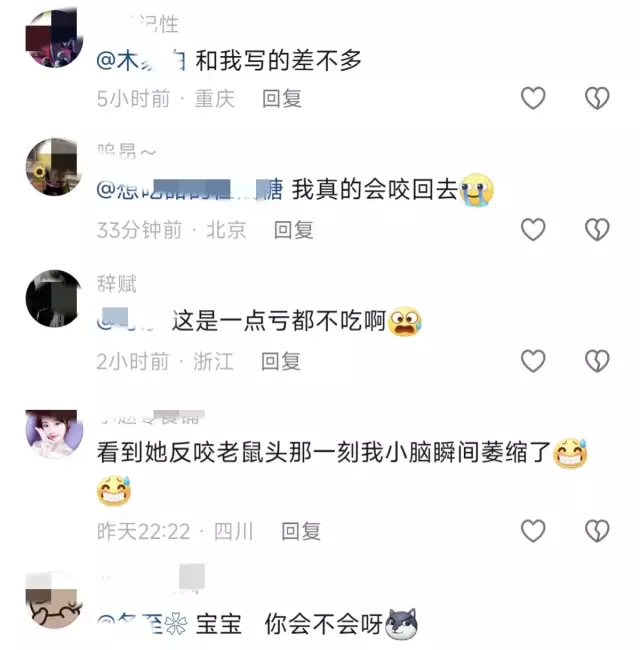Tap the cartoon face avatar at the bottom

tap(54, 600)
